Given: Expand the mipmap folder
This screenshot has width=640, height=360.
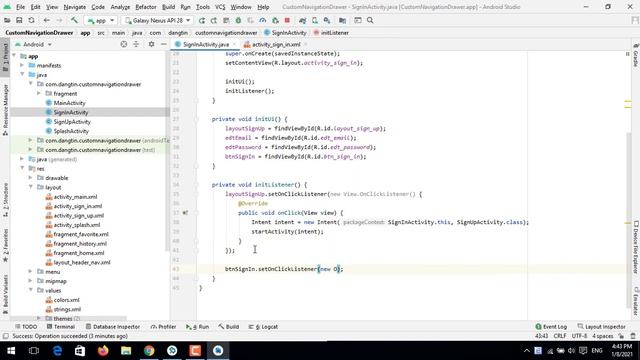Looking at the screenshot, I should click(x=31, y=281).
